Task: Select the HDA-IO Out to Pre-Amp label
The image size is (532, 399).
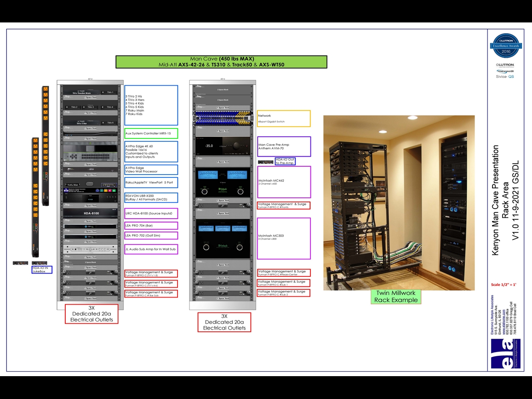Action: (x=285, y=161)
